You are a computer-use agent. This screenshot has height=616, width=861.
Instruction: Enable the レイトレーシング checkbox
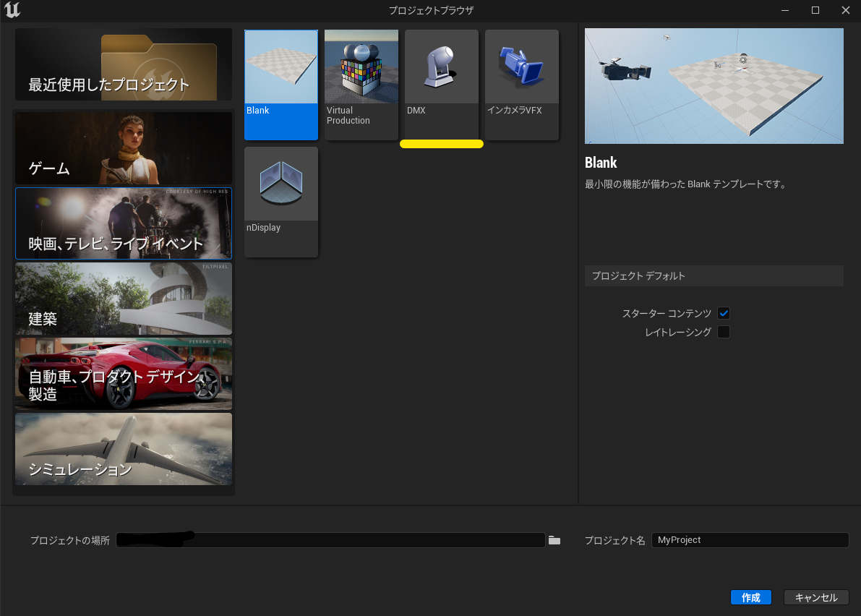pos(724,332)
